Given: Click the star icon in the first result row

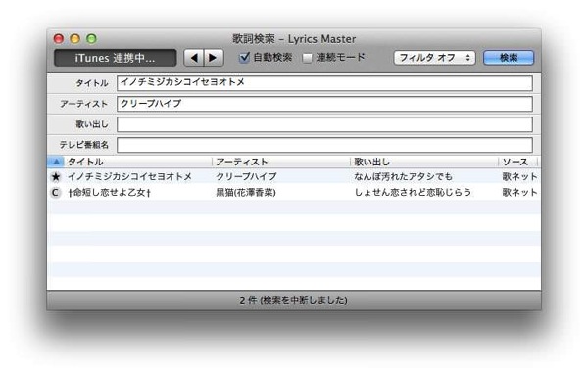Looking at the screenshot, I should tap(56, 176).
